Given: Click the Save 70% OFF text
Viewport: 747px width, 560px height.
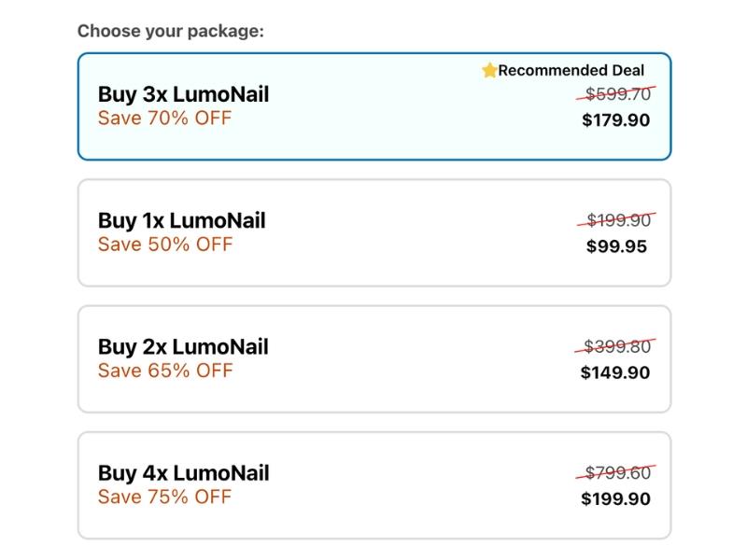Looking at the screenshot, I should [165, 119].
